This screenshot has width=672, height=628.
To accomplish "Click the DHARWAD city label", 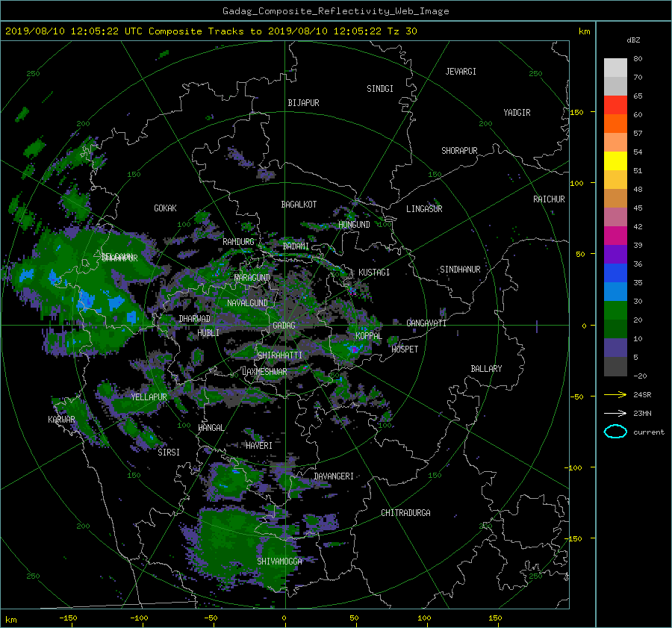I will coord(194,319).
